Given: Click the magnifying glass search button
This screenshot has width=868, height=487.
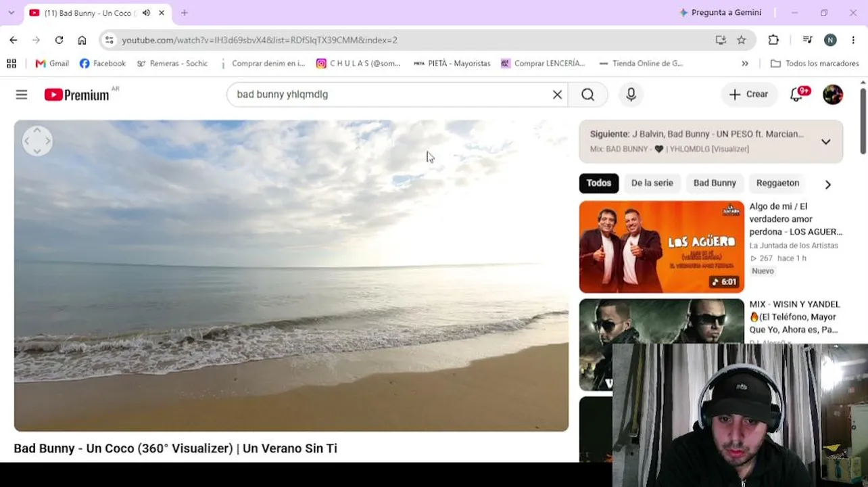Looking at the screenshot, I should click(587, 95).
